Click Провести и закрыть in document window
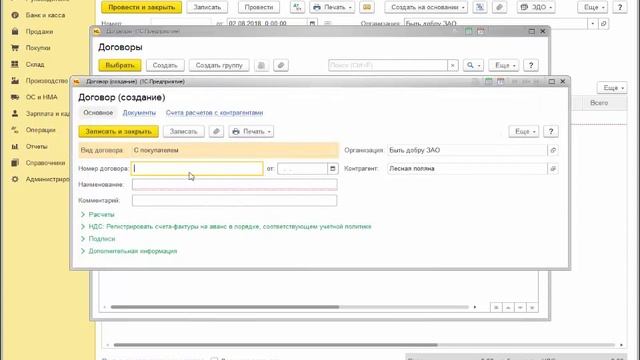 (x=142, y=7)
